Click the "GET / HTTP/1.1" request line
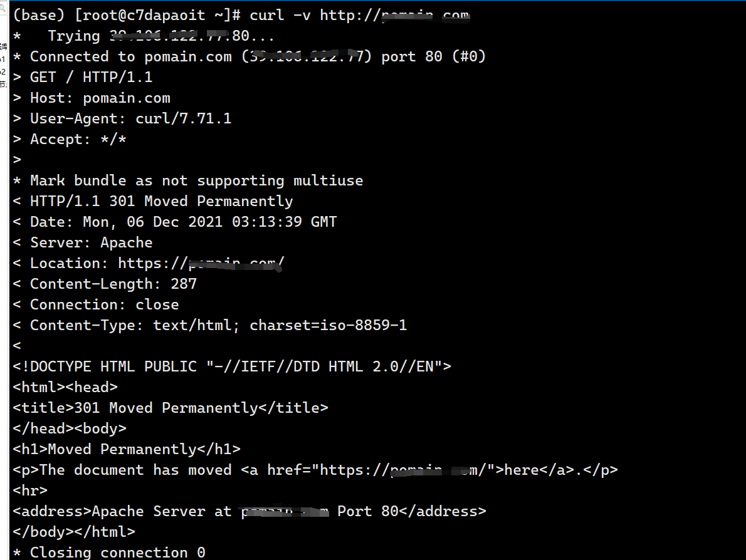The image size is (746, 560). tap(91, 77)
